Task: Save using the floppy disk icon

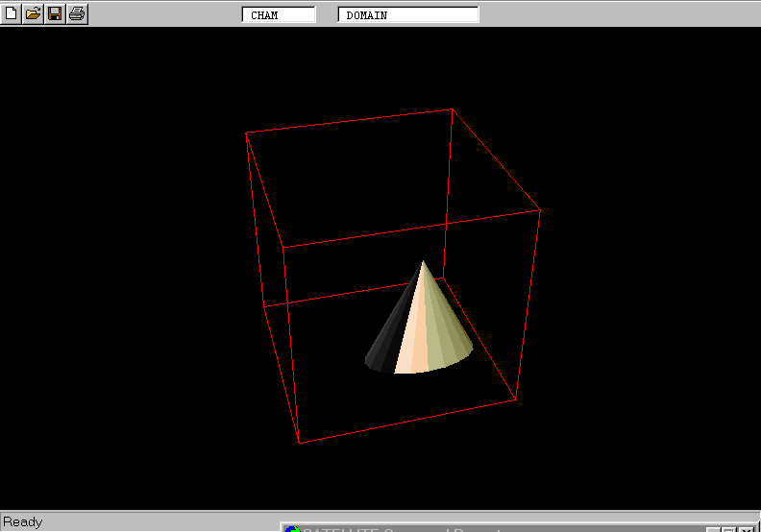Action: [x=55, y=13]
